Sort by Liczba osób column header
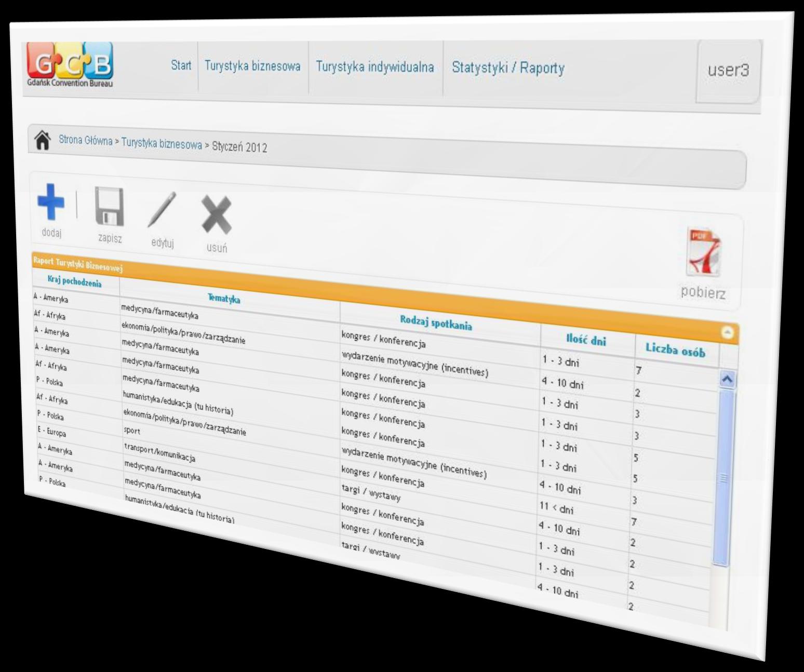The width and height of the screenshot is (804, 672). (675, 350)
